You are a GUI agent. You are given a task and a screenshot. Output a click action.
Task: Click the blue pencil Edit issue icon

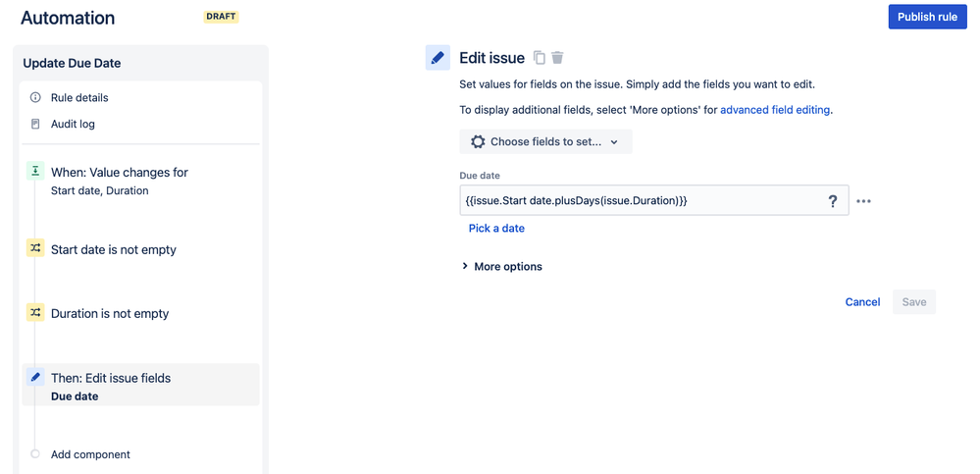pos(438,58)
